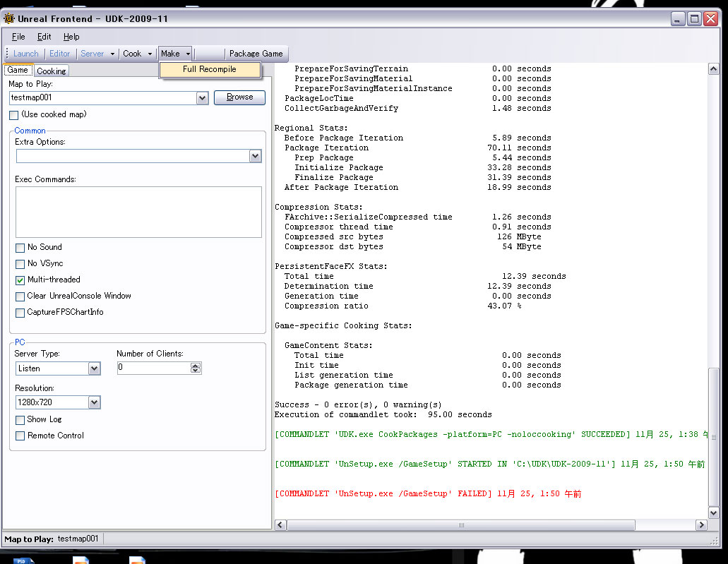This screenshot has width=728, height=564.
Task: Click the UnSetup.exe STARTED IN log line
Action: [490, 464]
